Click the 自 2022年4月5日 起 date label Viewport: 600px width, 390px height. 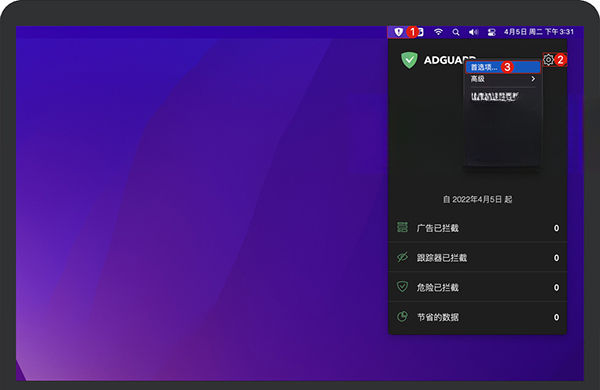477,199
